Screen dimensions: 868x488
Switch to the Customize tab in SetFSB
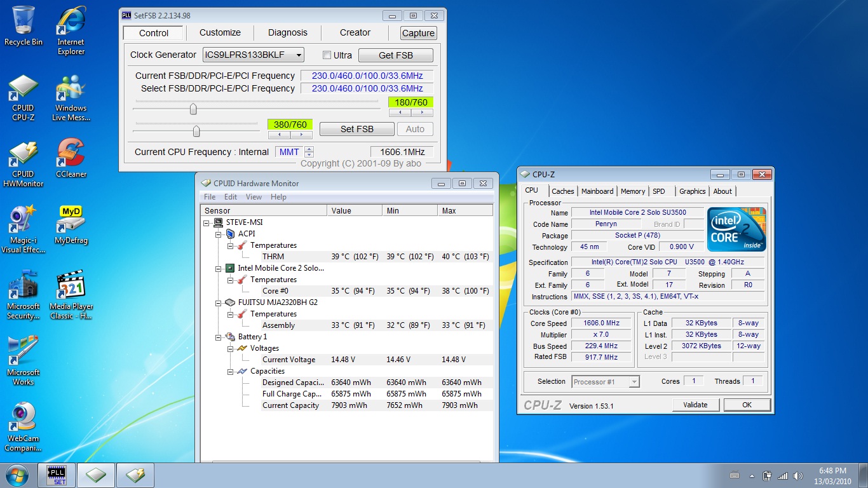pyautogui.click(x=220, y=32)
